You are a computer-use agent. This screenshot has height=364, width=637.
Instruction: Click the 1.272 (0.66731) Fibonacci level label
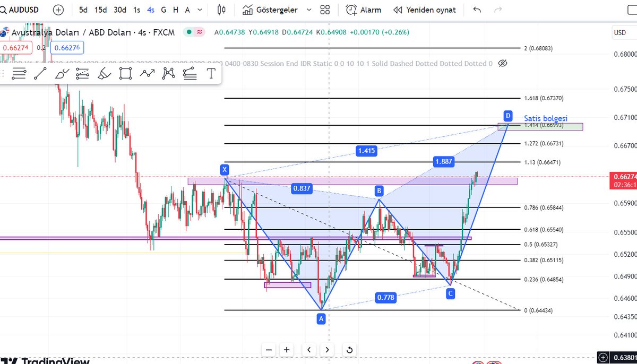point(544,144)
